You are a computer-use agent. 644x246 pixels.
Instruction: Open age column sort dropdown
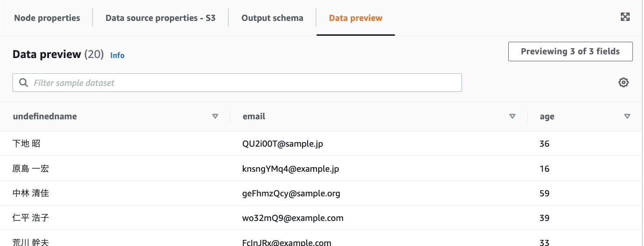(x=627, y=117)
